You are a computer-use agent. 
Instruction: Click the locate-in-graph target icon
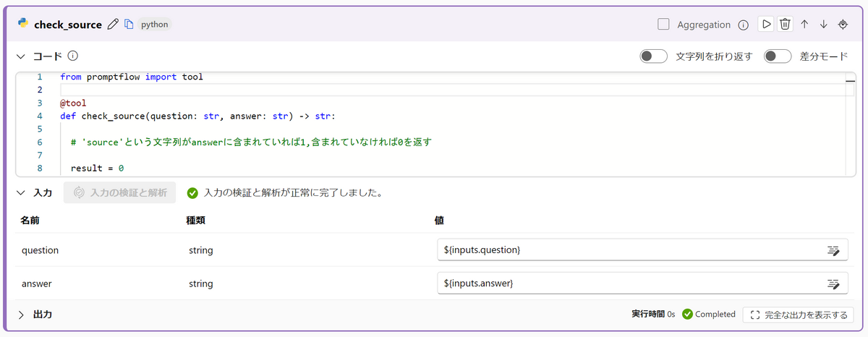[x=843, y=24]
